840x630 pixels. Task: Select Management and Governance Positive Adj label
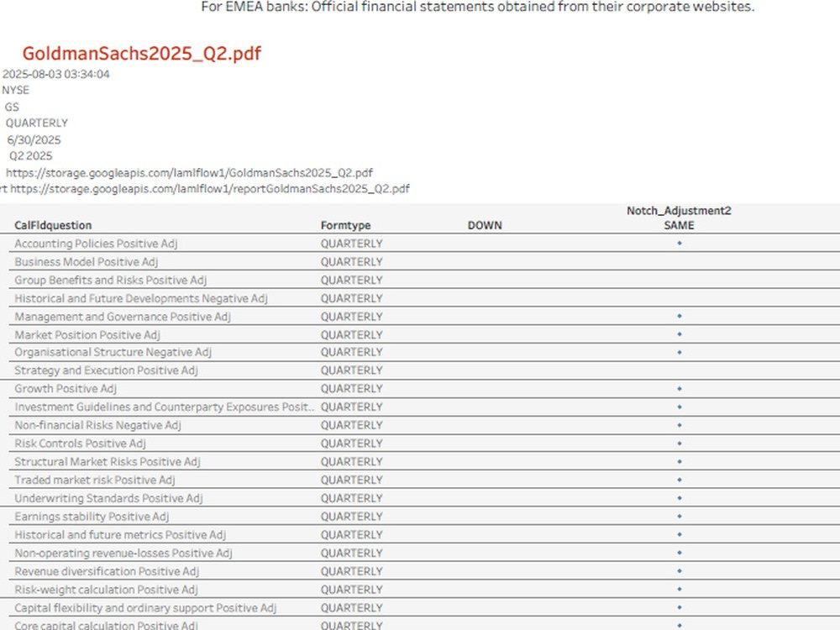click(x=123, y=317)
